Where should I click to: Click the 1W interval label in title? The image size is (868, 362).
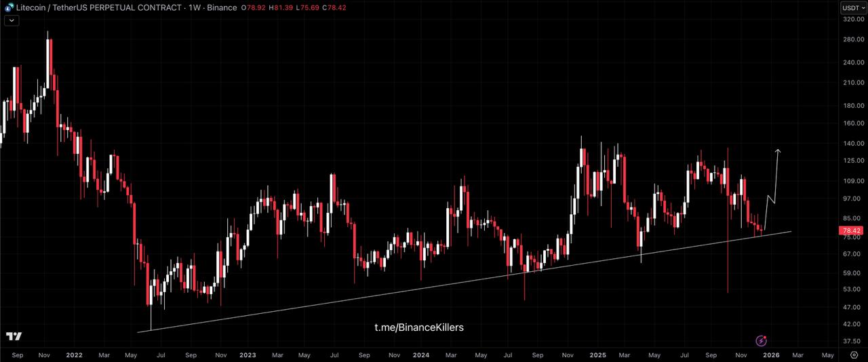[194, 7]
